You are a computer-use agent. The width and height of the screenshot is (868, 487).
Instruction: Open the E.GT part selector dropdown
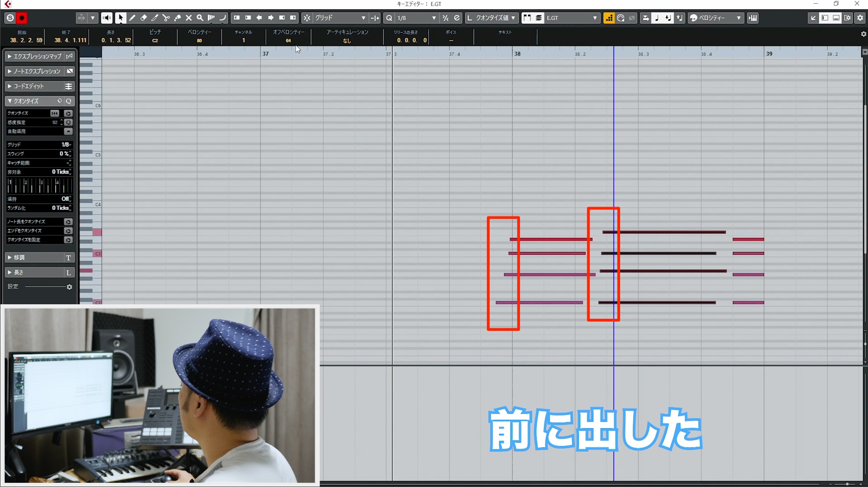click(x=572, y=18)
